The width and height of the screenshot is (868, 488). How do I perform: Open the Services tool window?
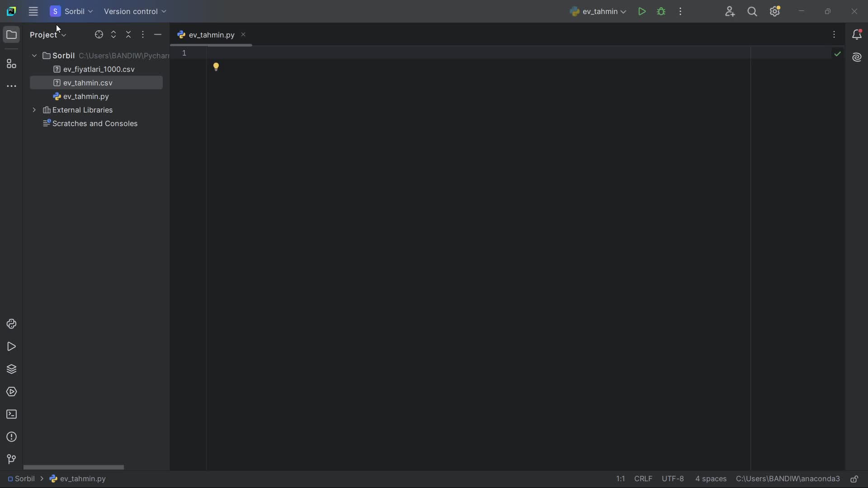(11, 392)
